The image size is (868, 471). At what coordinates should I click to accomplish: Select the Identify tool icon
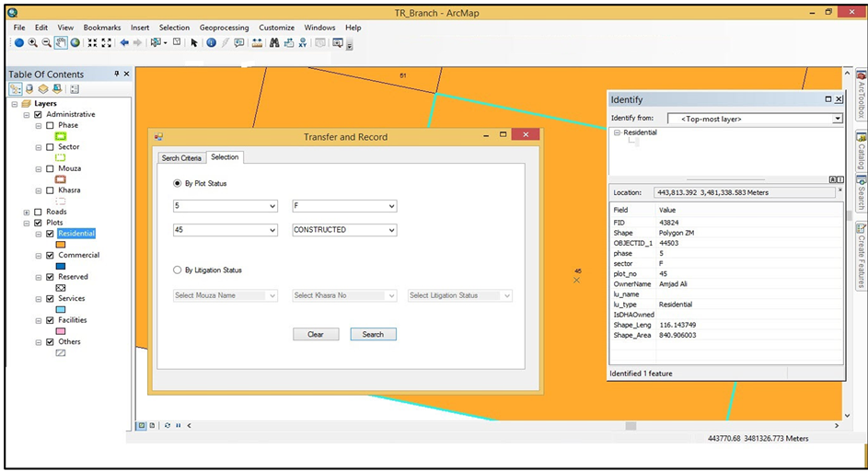click(x=211, y=43)
